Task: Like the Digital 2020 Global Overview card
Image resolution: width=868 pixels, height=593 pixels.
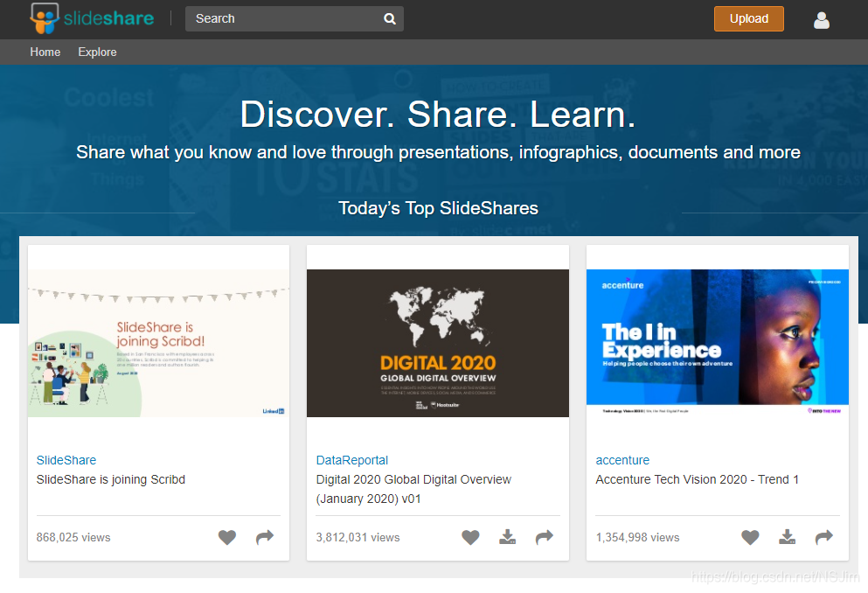Action: 470,537
